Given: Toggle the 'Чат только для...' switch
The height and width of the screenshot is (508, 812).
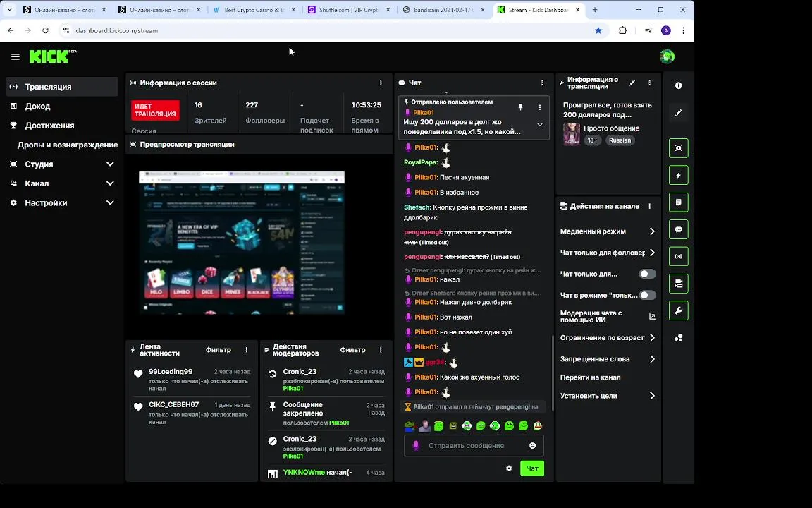Looking at the screenshot, I should tap(647, 274).
